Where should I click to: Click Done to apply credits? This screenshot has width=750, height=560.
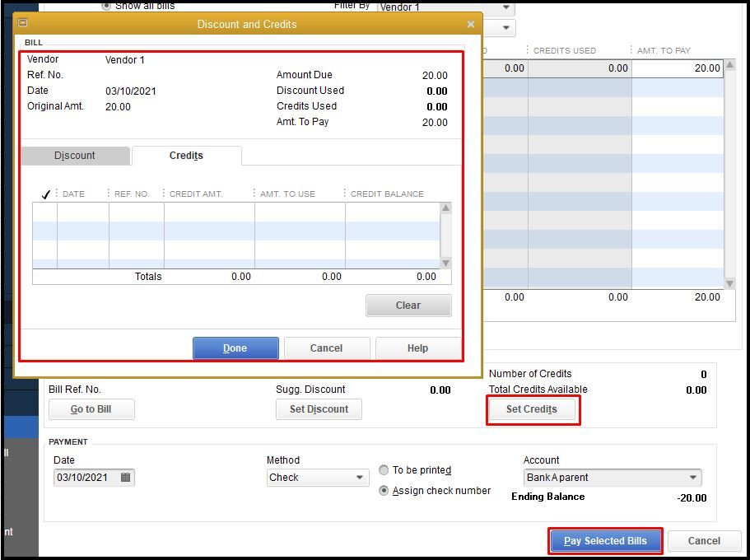coord(235,348)
